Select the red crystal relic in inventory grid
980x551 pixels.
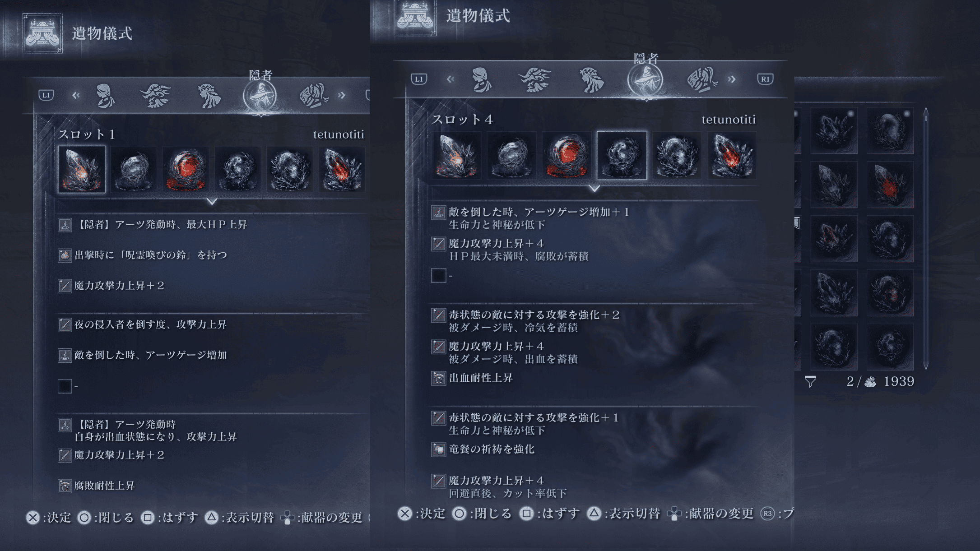tap(890, 185)
